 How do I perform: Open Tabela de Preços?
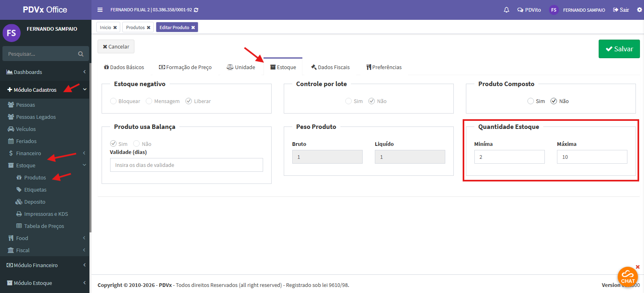[x=44, y=226]
